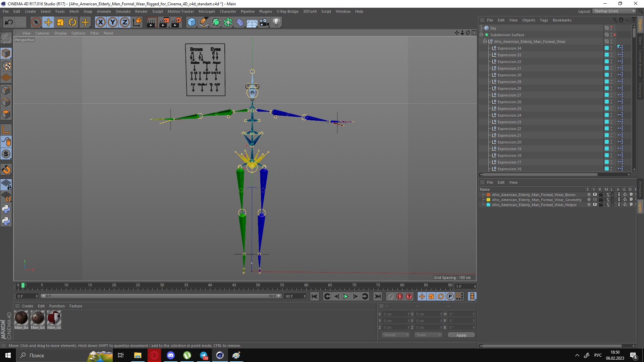Toggle solo dot for Bones layer
644x362 pixels.
(589, 195)
